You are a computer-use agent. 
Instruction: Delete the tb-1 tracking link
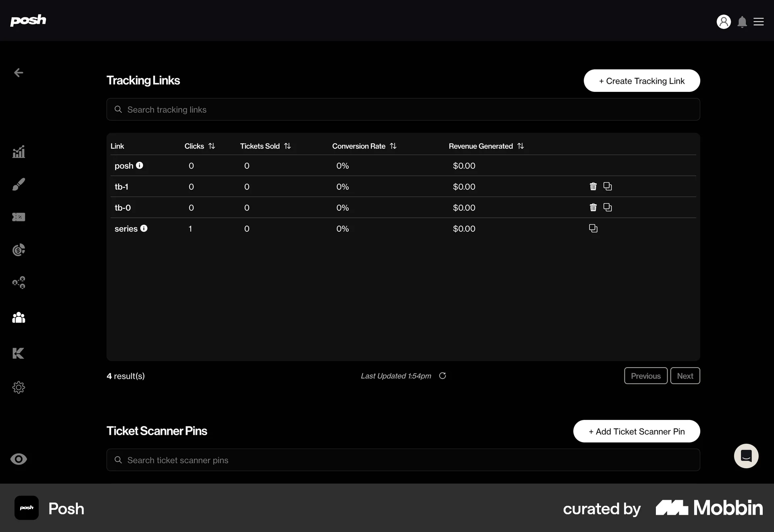click(x=593, y=186)
